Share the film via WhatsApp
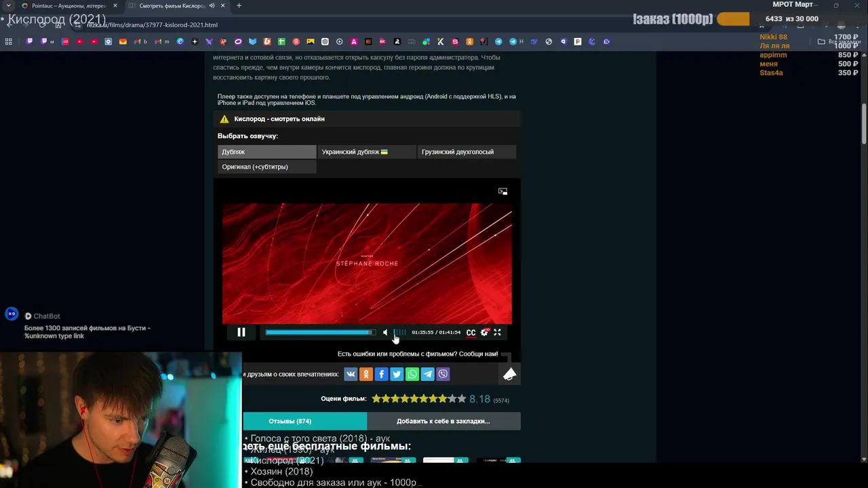Screen dimensions: 868x488 412,374
